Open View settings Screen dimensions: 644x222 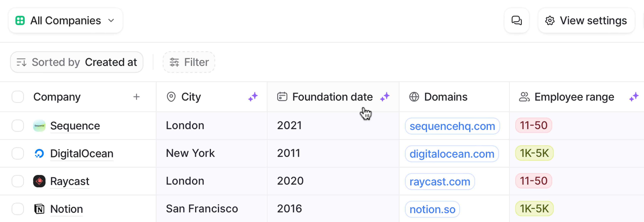coord(586,20)
